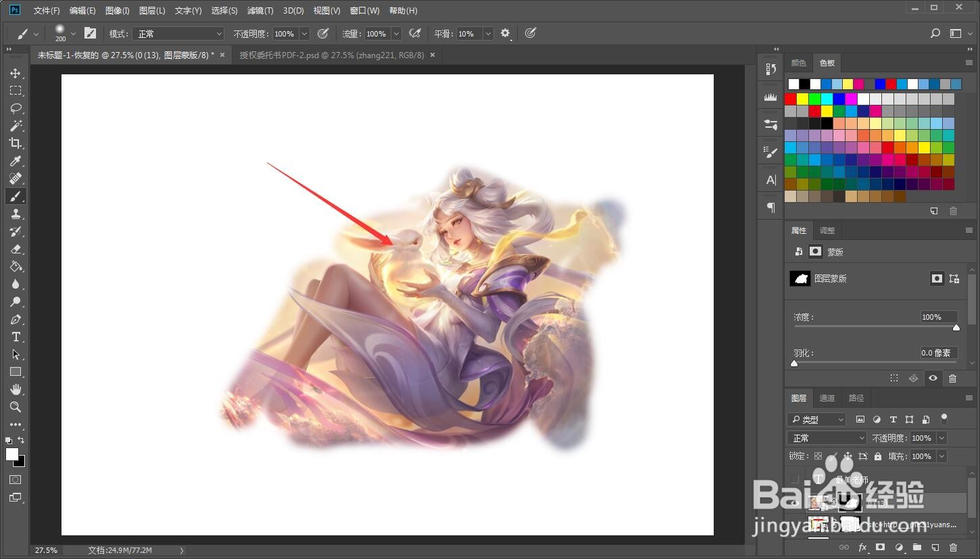The image size is (980, 559).
Task: Select the Eyedropper tool
Action: coord(15,161)
